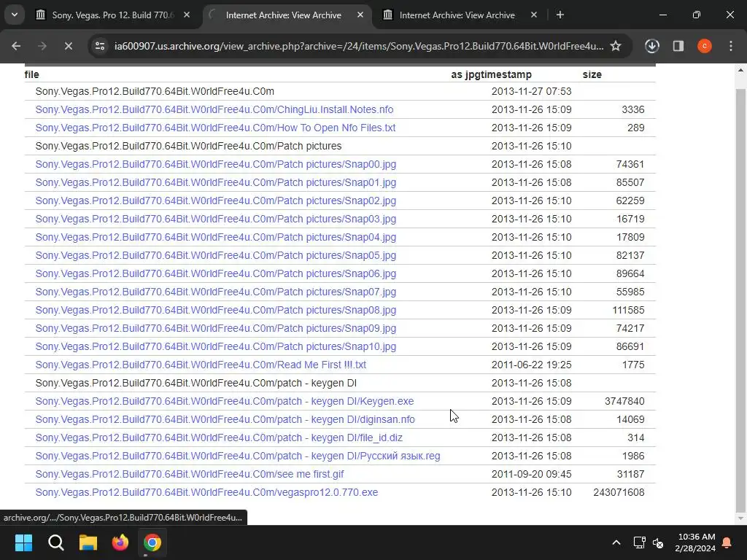Toggle the browser side panel
Image resolution: width=747 pixels, height=560 pixels.
(678, 46)
